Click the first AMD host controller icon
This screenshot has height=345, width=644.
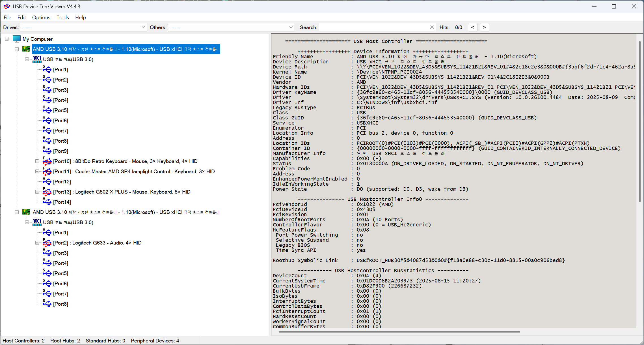[27, 49]
